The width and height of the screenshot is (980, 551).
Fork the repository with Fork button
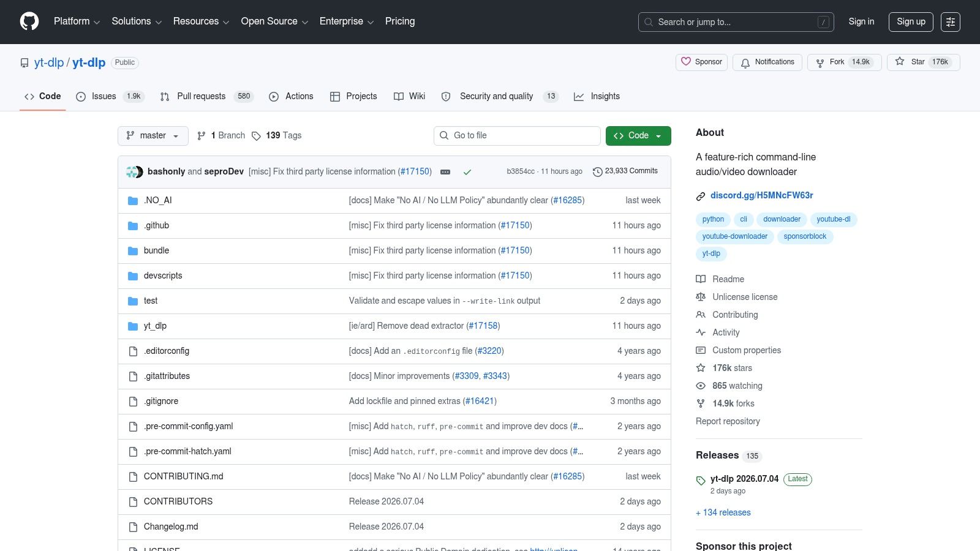(844, 62)
